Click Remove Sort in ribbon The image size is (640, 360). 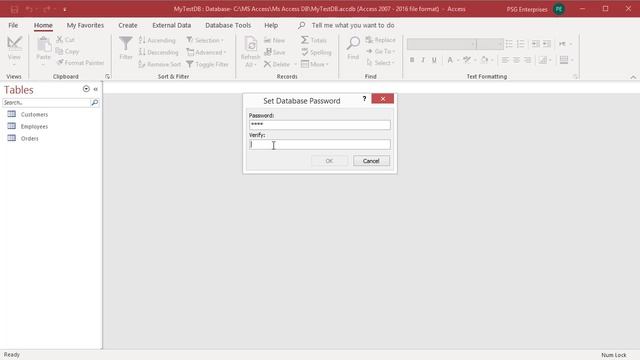pos(160,64)
